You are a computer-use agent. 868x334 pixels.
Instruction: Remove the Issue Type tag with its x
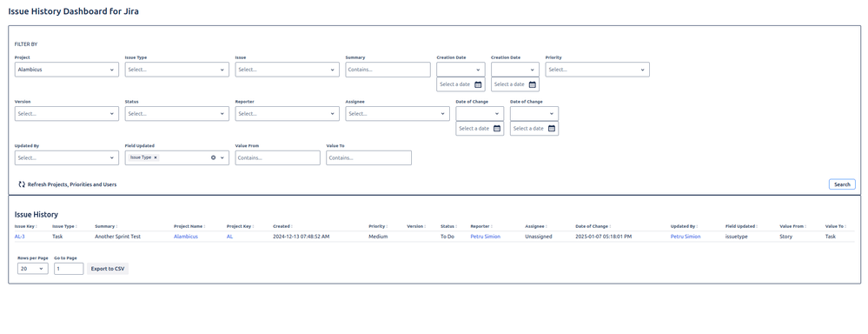click(156, 157)
